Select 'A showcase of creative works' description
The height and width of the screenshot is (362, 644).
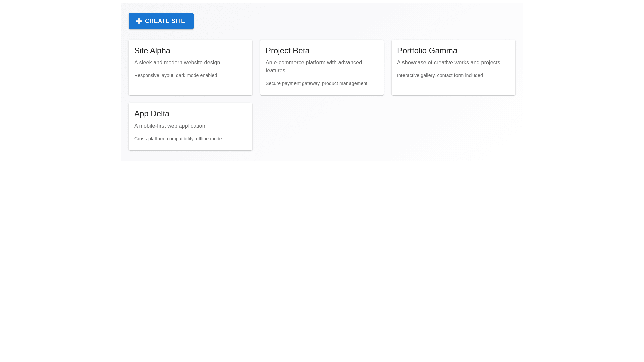(449, 63)
